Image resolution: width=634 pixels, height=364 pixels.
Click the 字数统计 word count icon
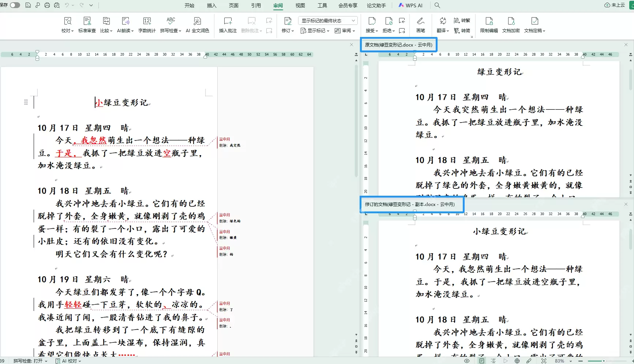147,25
